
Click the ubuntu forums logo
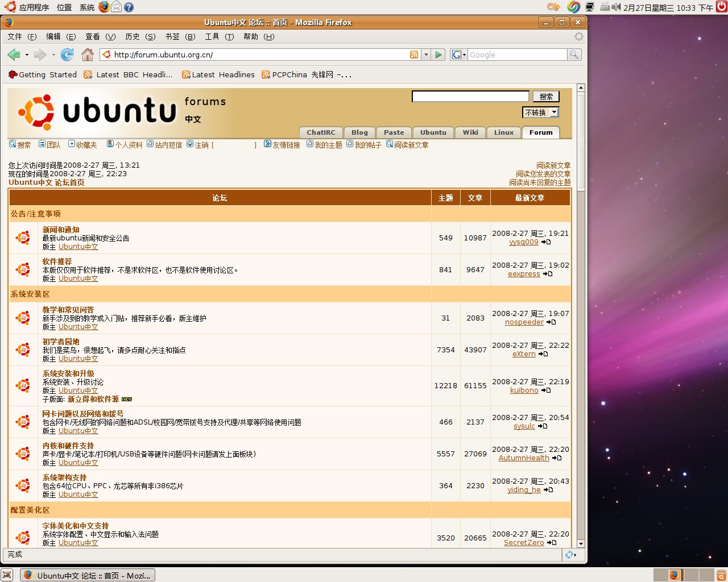pyautogui.click(x=97, y=111)
